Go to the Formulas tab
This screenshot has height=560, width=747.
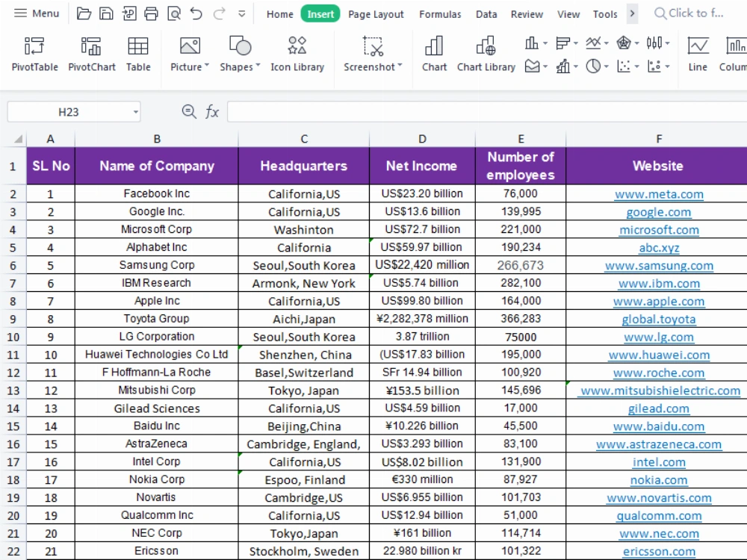point(440,14)
